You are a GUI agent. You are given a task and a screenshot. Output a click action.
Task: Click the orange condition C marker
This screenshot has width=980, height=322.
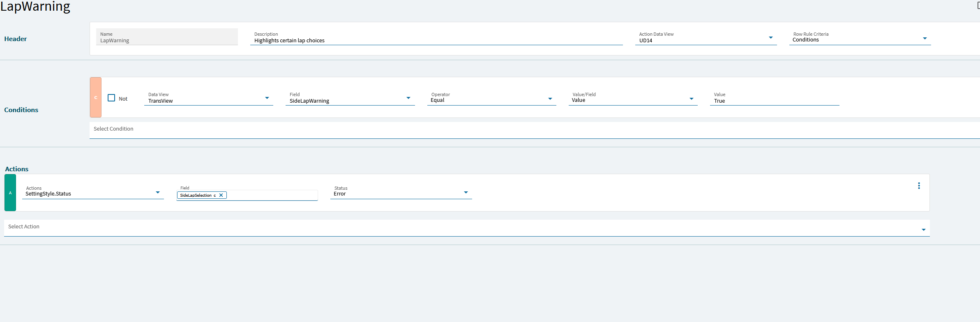96,97
